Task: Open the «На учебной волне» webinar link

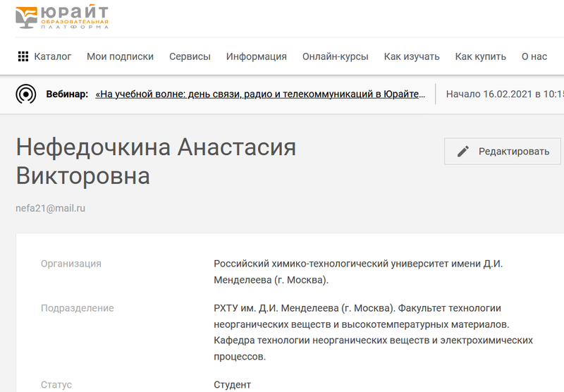Action: coord(260,94)
